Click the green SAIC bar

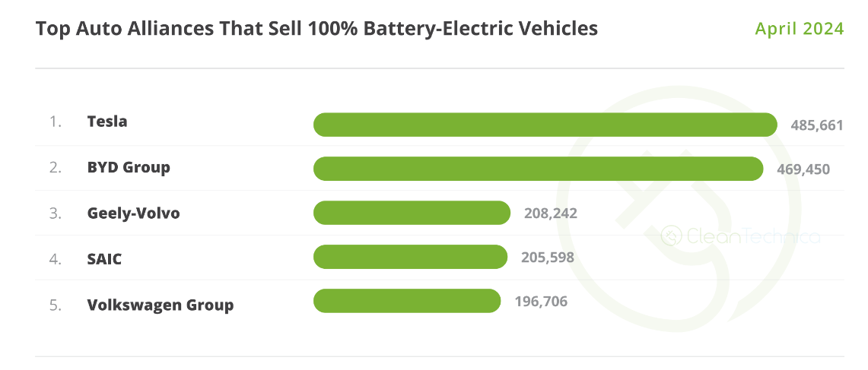(410, 257)
